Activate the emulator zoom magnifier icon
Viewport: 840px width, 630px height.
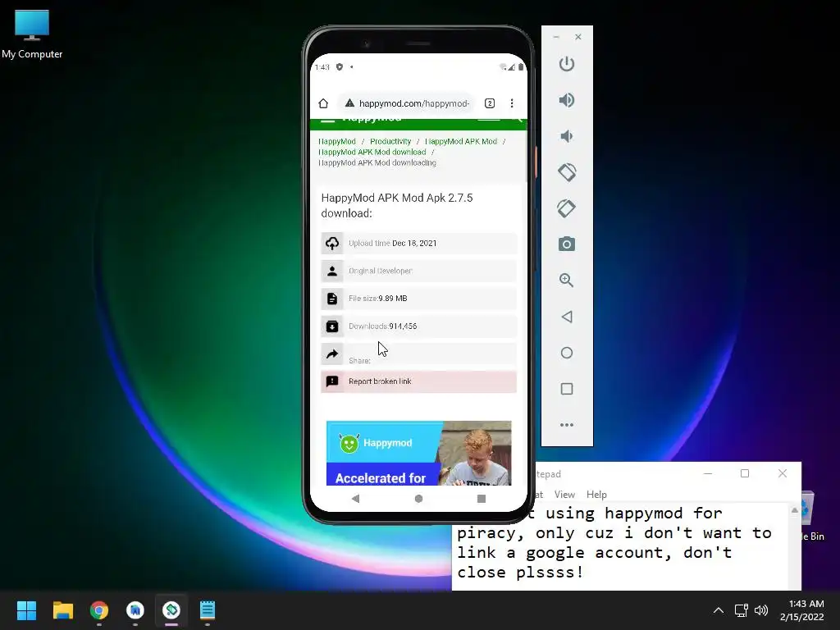(566, 281)
